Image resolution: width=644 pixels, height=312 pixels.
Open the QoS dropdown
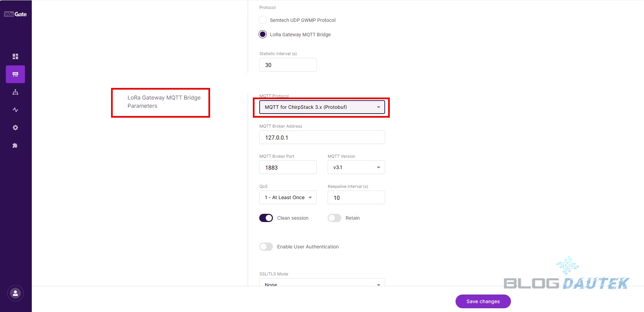pyautogui.click(x=288, y=197)
